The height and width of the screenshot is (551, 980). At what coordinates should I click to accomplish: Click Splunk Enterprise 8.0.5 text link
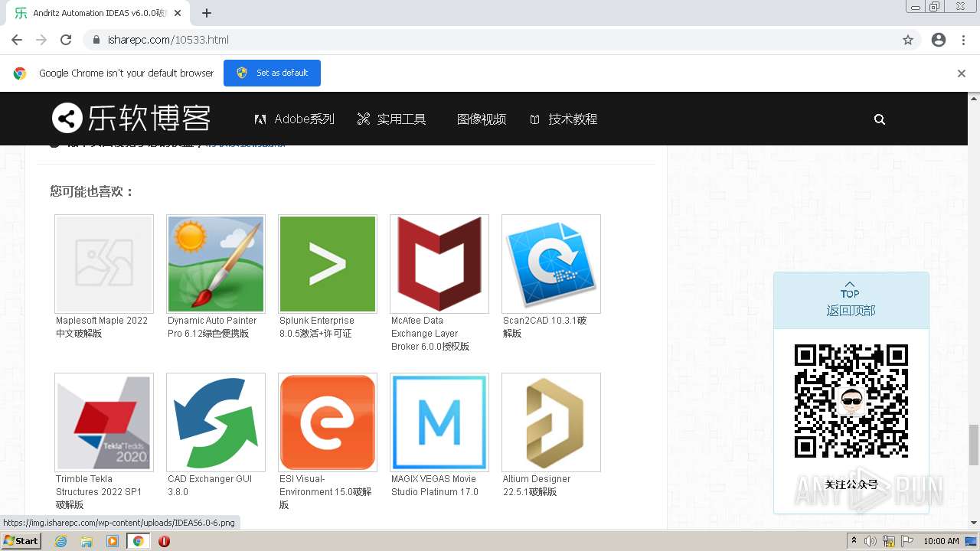pos(317,327)
